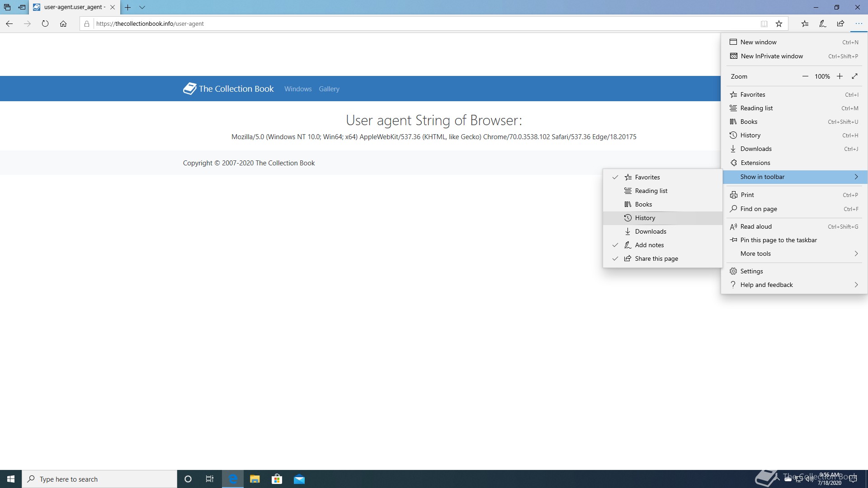Open Task View in taskbar
Screen dimensions: 868x488
click(210, 479)
